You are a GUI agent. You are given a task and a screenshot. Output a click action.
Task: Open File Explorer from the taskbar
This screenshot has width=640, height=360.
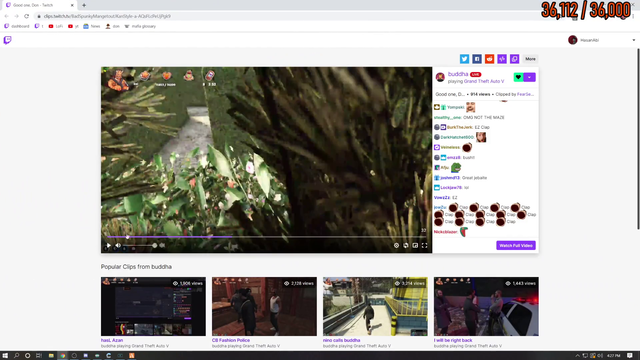click(x=51, y=356)
